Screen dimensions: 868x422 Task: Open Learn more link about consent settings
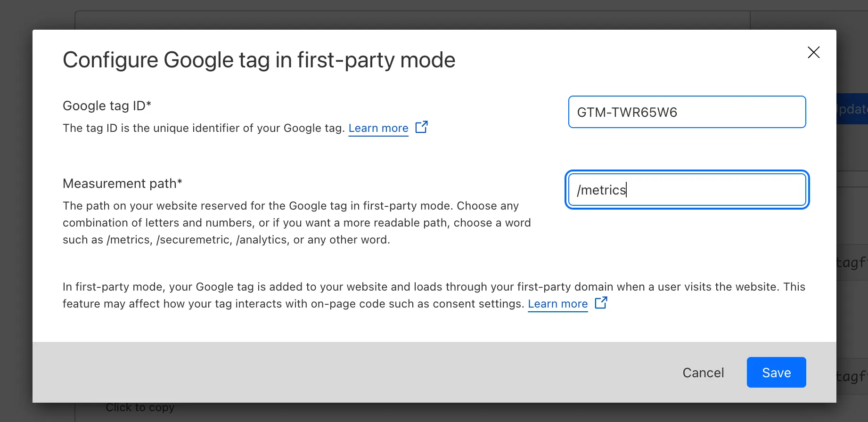click(557, 304)
